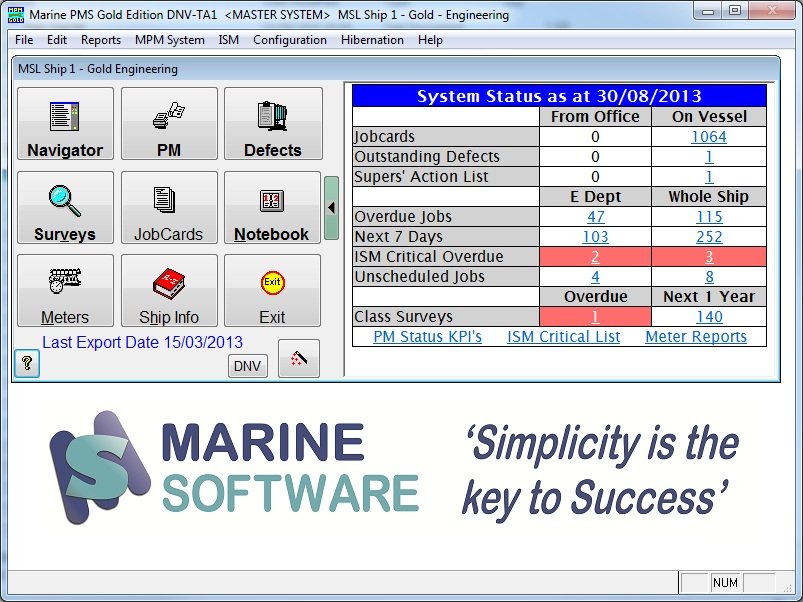Open Whole Ship overdue jobs 115
This screenshot has width=803, height=602.
[709, 217]
